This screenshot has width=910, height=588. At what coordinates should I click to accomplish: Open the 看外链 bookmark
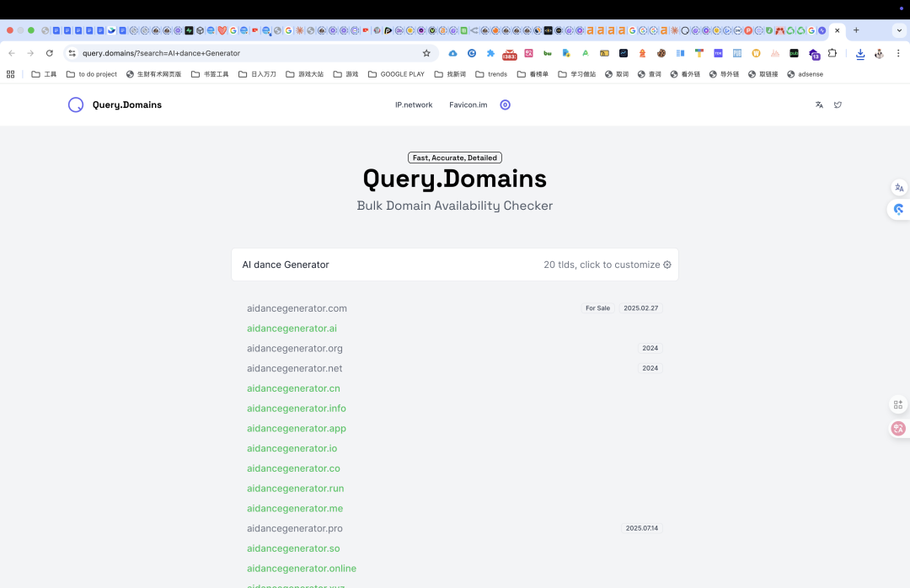(x=685, y=74)
